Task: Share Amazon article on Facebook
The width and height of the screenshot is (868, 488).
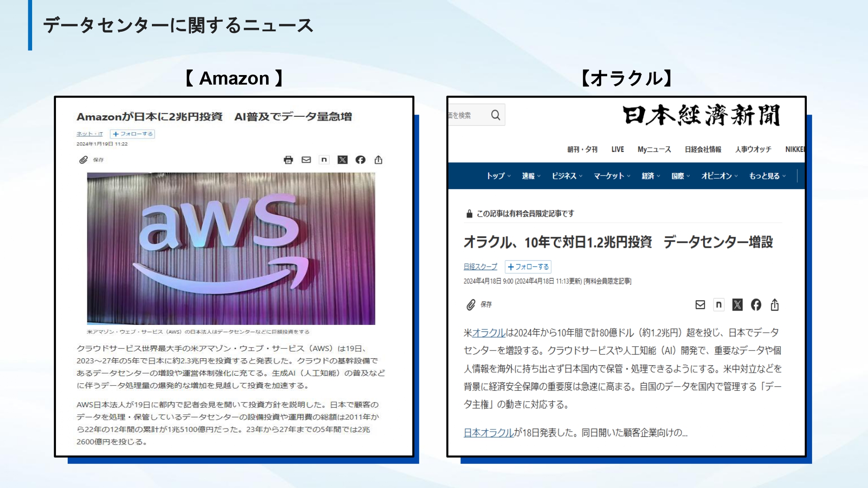Action: pyautogui.click(x=360, y=160)
